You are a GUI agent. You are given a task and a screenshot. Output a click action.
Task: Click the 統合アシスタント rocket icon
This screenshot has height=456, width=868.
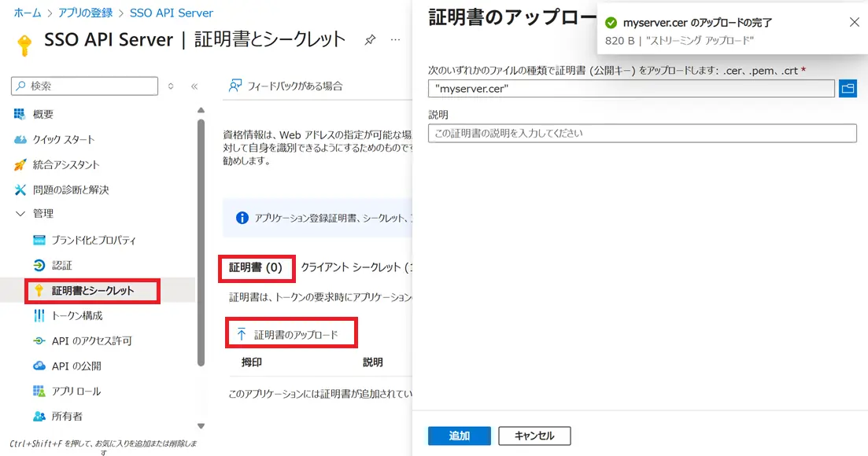[20, 165]
